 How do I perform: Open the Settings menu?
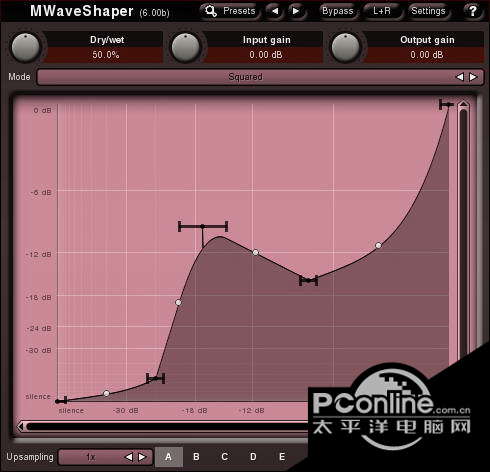(428, 11)
